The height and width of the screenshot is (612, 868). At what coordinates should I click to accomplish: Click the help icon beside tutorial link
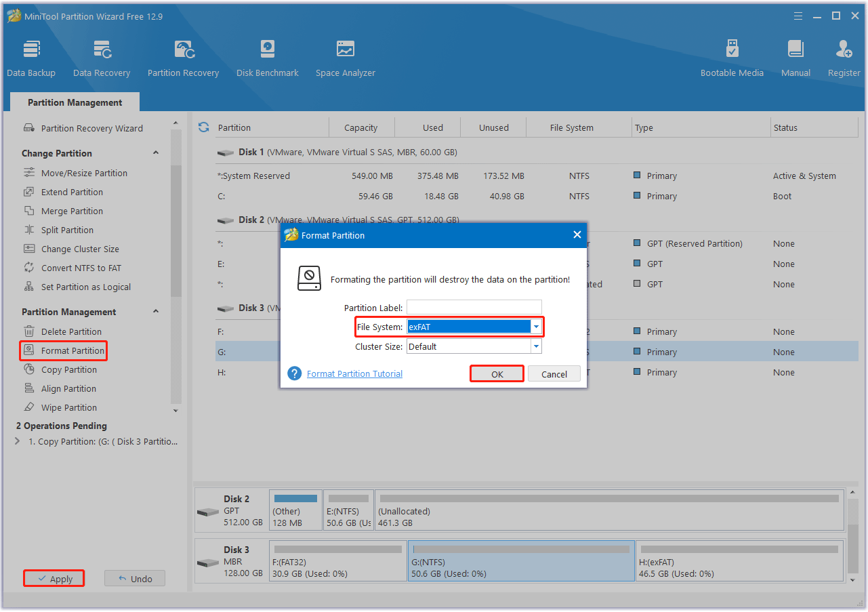(x=294, y=373)
